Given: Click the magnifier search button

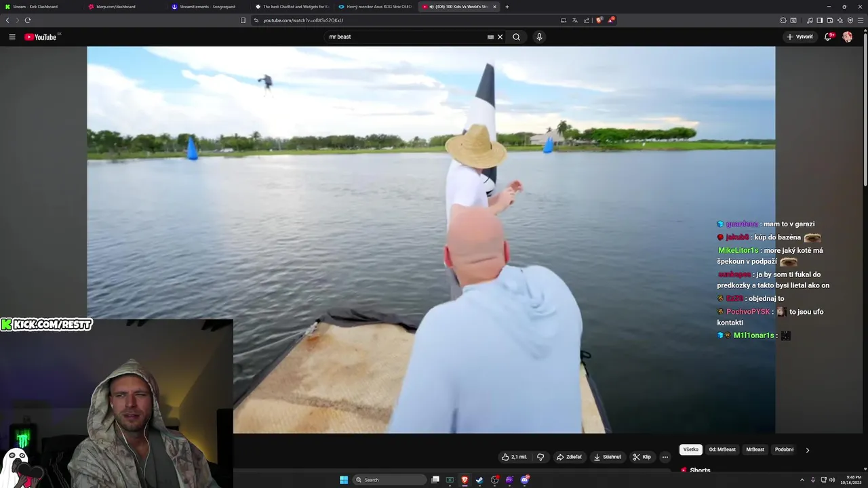Looking at the screenshot, I should 516,37.
